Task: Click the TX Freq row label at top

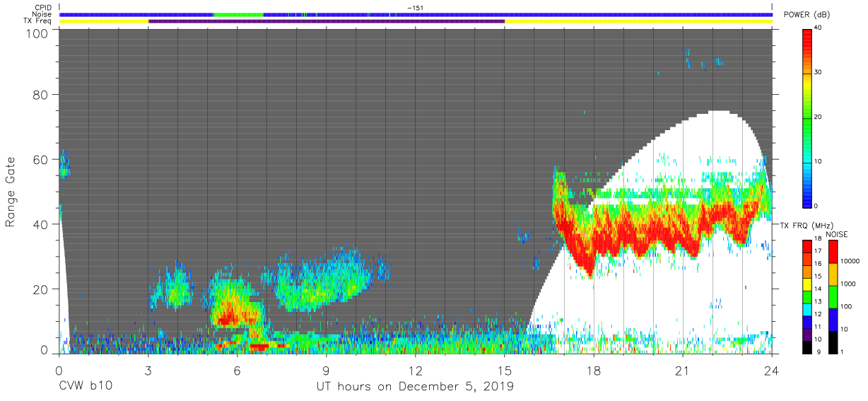Action: pyautogui.click(x=37, y=21)
